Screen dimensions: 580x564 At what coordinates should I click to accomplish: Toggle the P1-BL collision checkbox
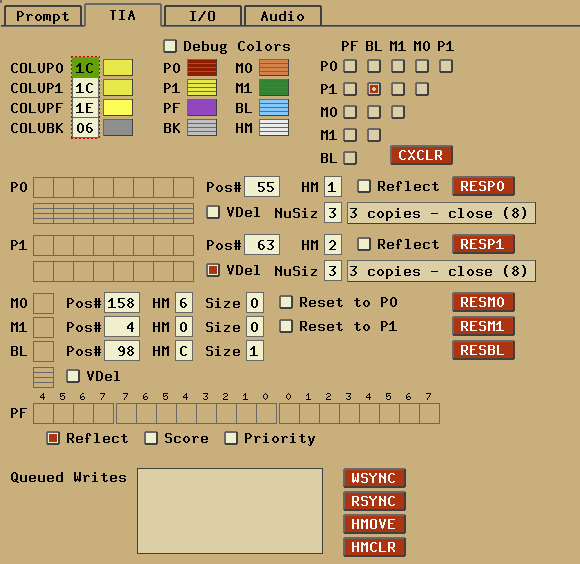pyautogui.click(x=374, y=89)
